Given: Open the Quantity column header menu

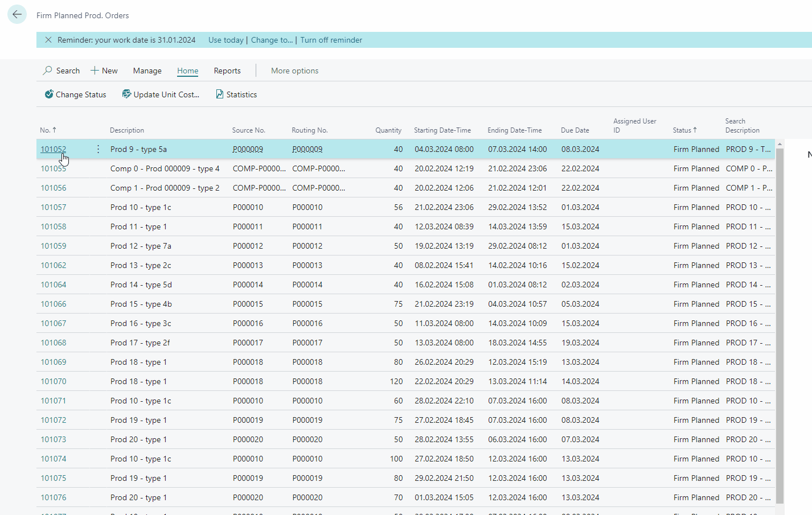Looking at the screenshot, I should [x=388, y=130].
